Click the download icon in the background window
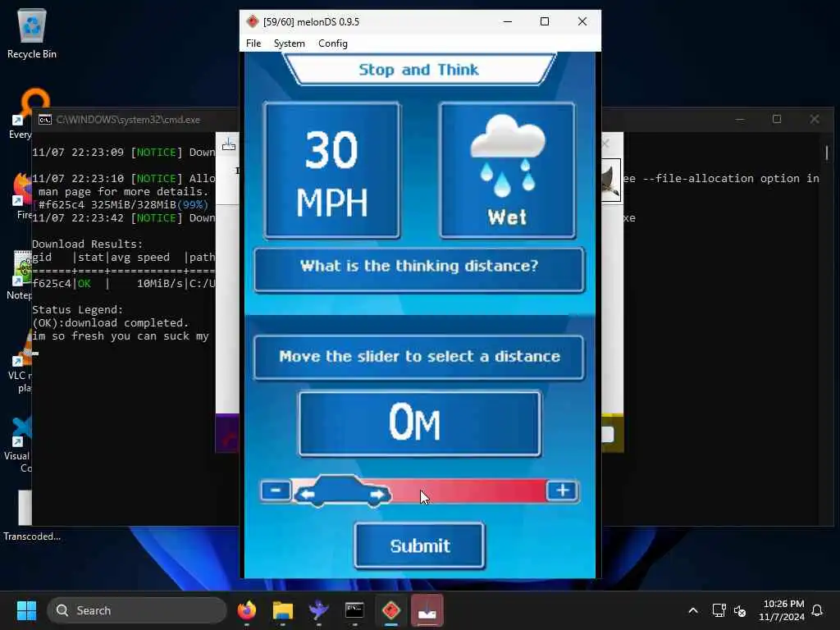The height and width of the screenshot is (630, 840). (x=229, y=145)
